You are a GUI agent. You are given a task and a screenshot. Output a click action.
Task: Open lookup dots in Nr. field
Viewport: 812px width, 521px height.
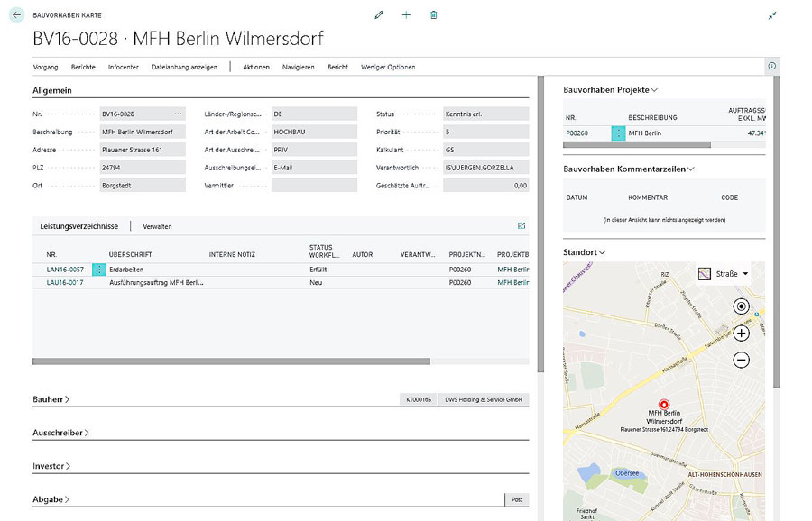pos(178,114)
